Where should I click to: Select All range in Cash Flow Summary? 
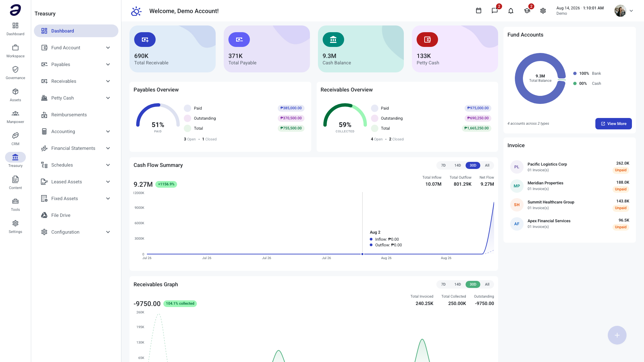pyautogui.click(x=487, y=165)
